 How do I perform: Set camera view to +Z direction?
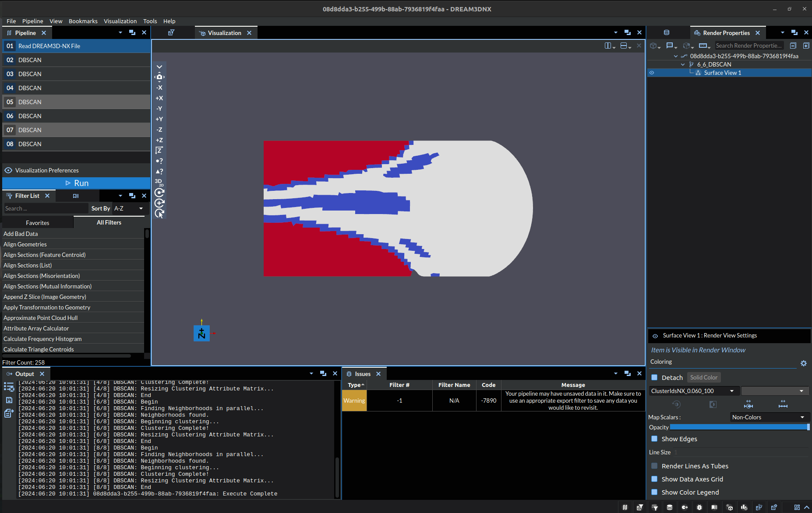[159, 140]
